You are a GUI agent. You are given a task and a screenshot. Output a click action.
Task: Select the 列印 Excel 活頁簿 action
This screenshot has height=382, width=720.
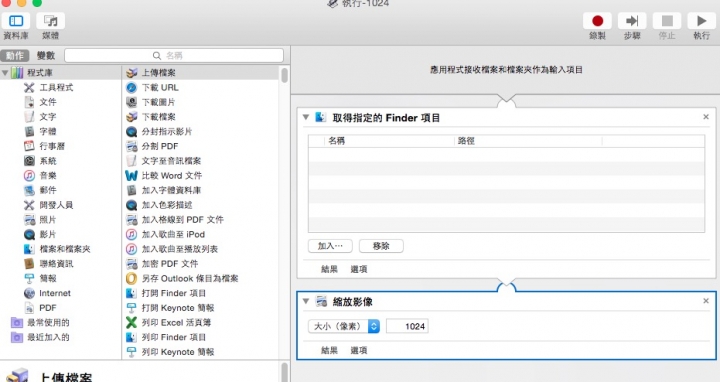pyautogui.click(x=176, y=322)
